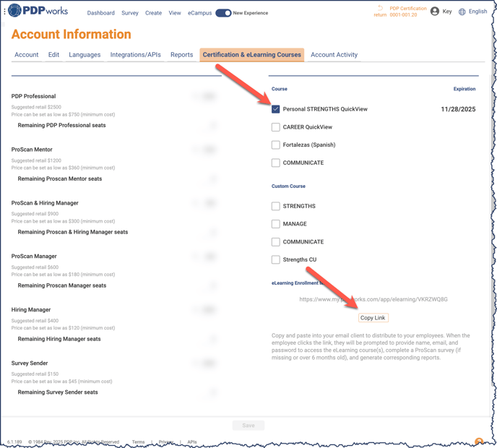Uncheck Personal STRENGTHS QuickView course
This screenshot has width=497, height=448.
click(x=276, y=109)
